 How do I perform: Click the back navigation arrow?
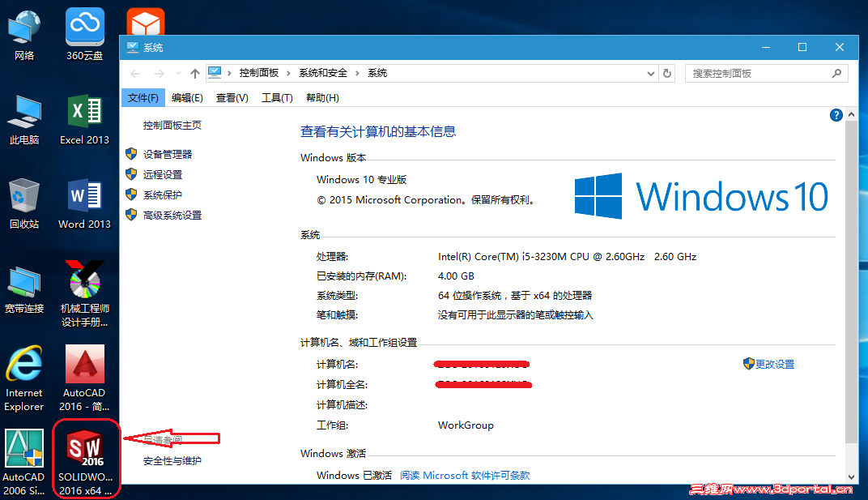[136, 73]
